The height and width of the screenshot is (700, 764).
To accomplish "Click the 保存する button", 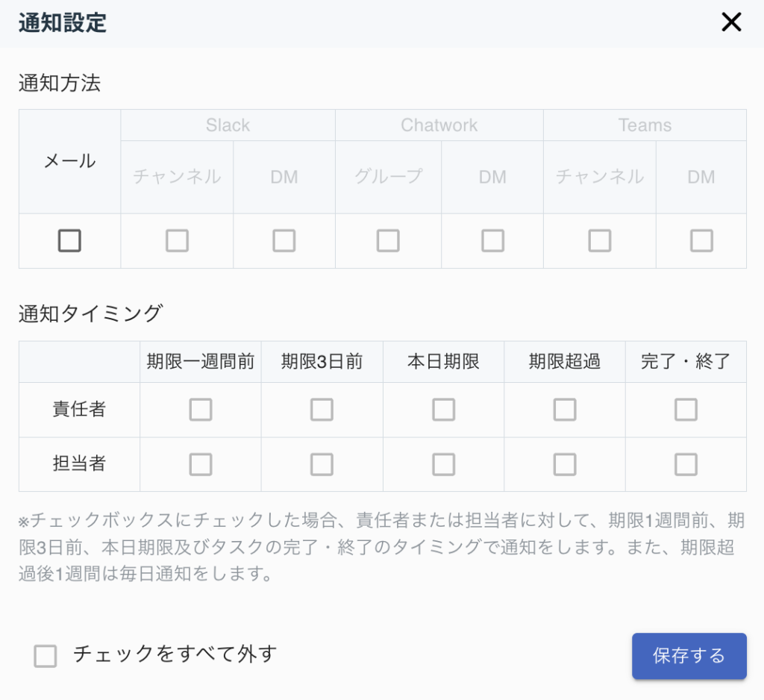I will click(x=689, y=656).
